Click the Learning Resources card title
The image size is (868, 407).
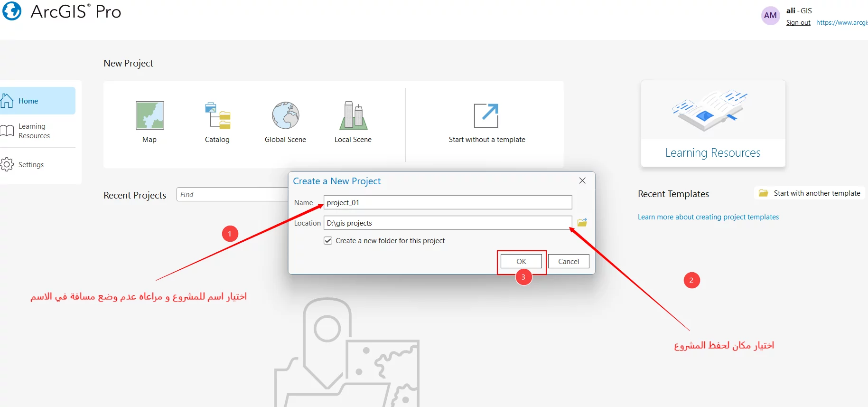(x=713, y=152)
